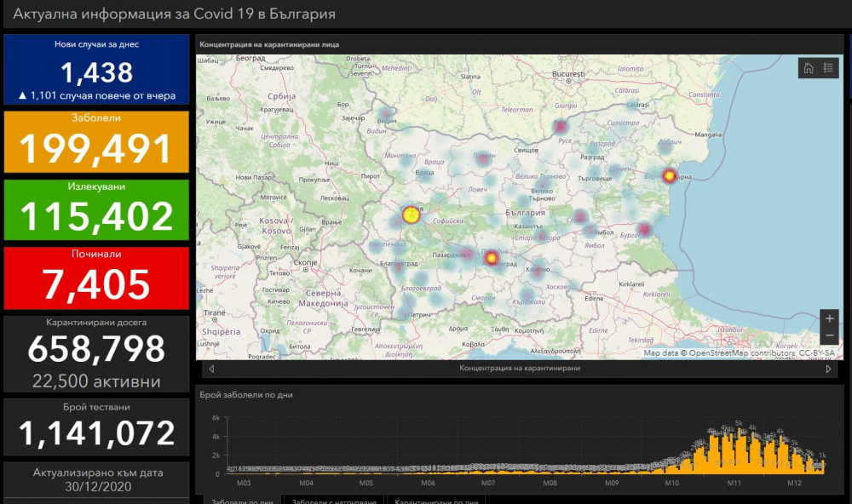The height and width of the screenshot is (504, 852).
Task: Zoom in on the quarantine map
Action: [829, 318]
